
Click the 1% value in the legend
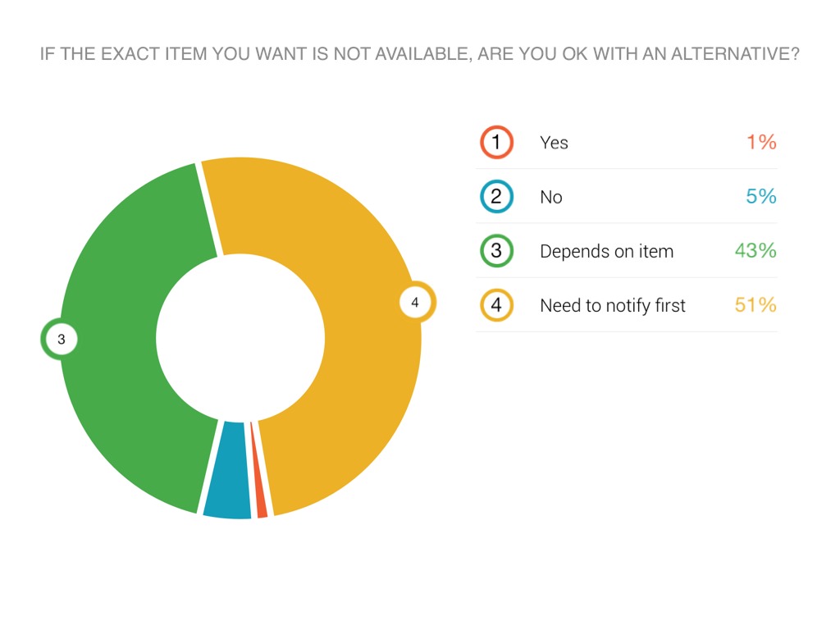[x=760, y=143]
